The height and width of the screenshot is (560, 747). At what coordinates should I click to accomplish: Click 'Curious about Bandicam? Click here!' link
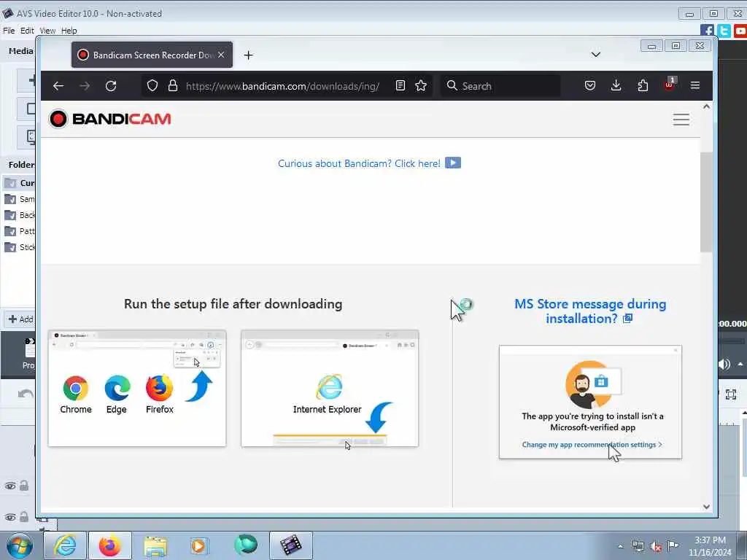359,163
